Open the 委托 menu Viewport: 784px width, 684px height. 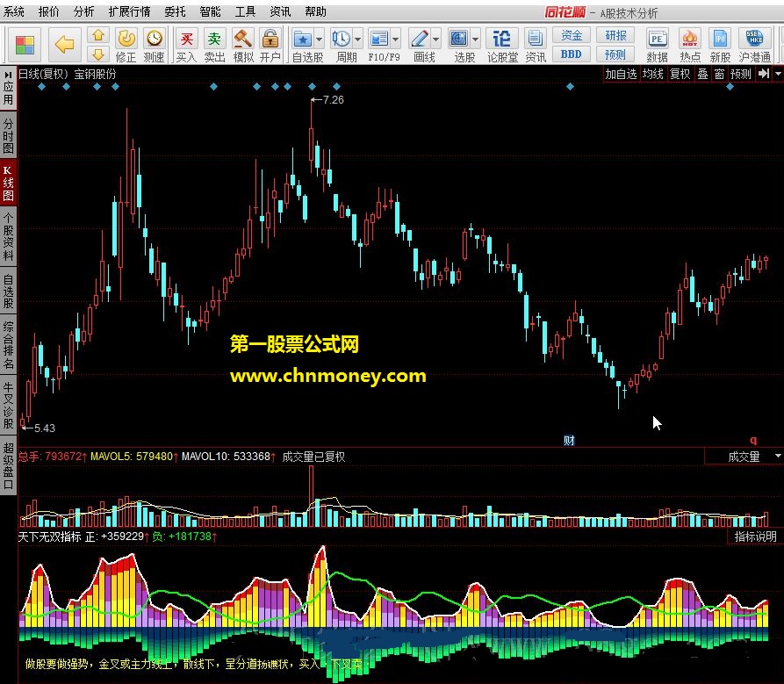175,11
